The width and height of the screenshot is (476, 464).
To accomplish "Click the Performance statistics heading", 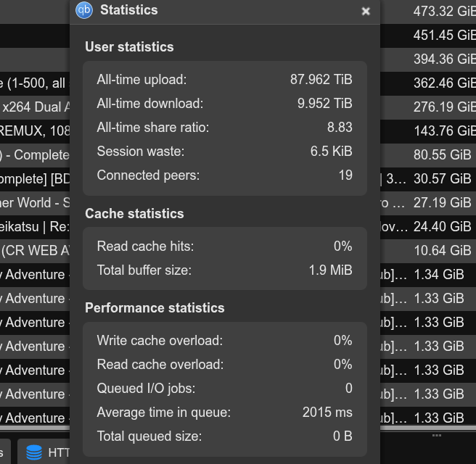I will click(x=155, y=308).
